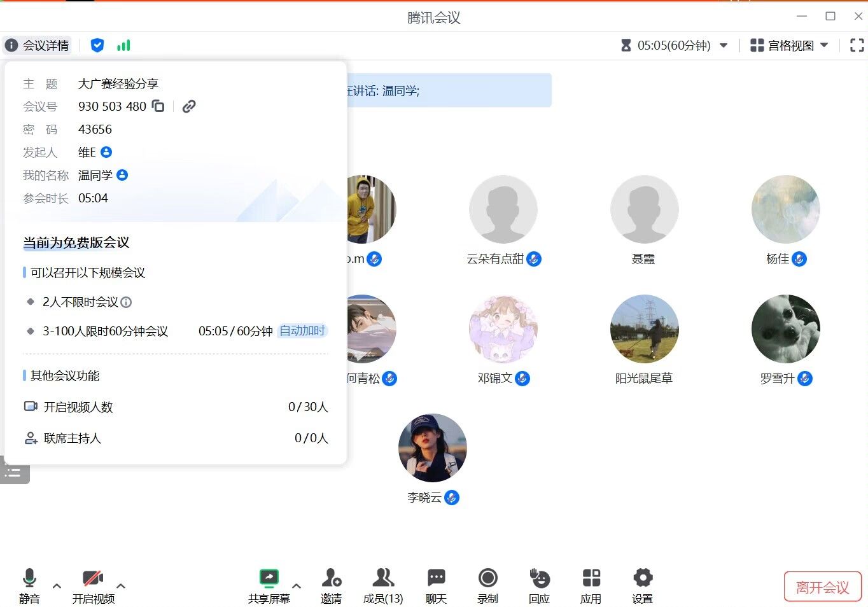Screen dimensions: 868x607
Task: Click the 0 / 0人 co-host count value
Action: coord(311,438)
